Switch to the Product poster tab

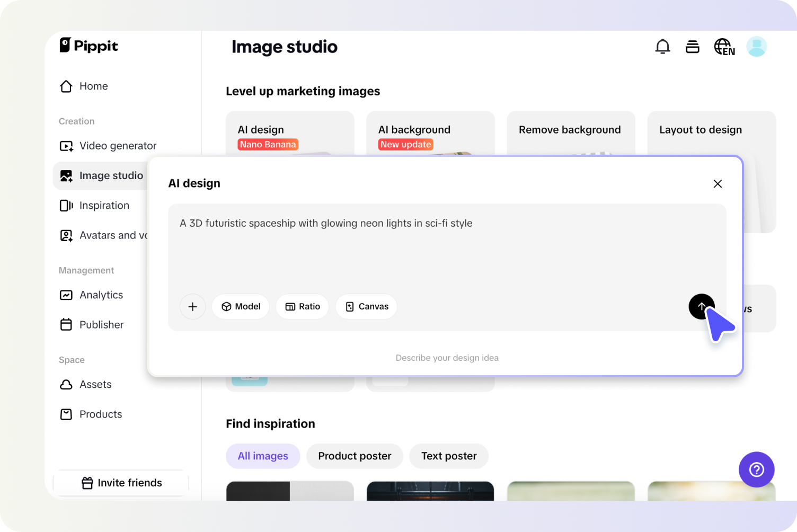(355, 456)
